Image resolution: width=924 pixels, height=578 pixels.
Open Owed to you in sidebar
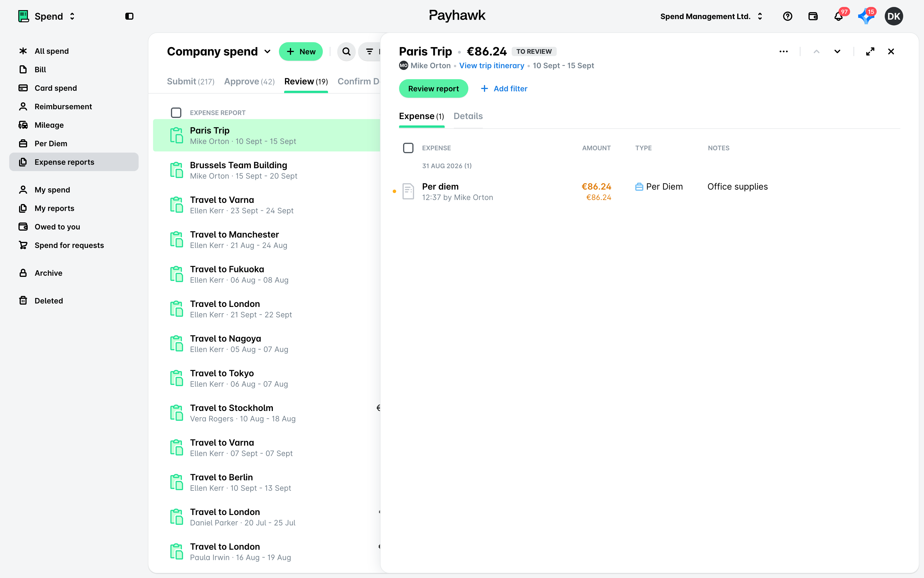pyautogui.click(x=74, y=227)
